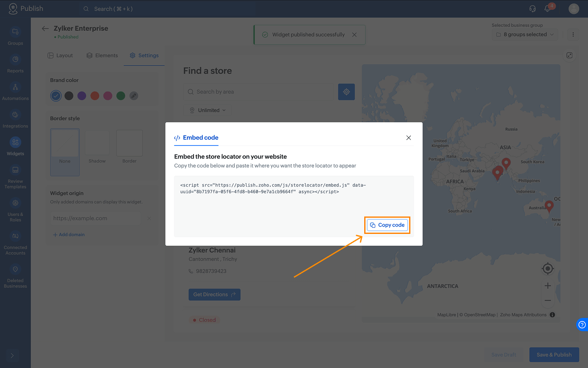Click the map pin in Australia
Screen dimensions: 588x368
coord(549,206)
